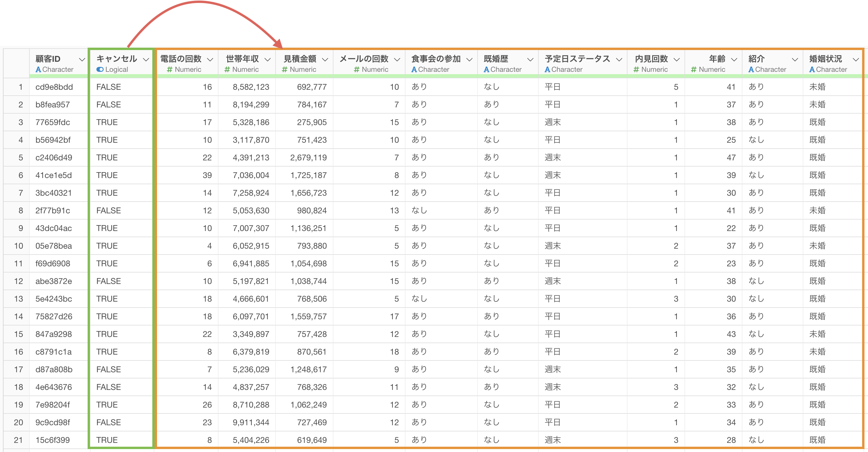This screenshot has width=868, height=452.
Task: Open the 食事会の参加 column dropdown arrow
Action: click(x=469, y=60)
